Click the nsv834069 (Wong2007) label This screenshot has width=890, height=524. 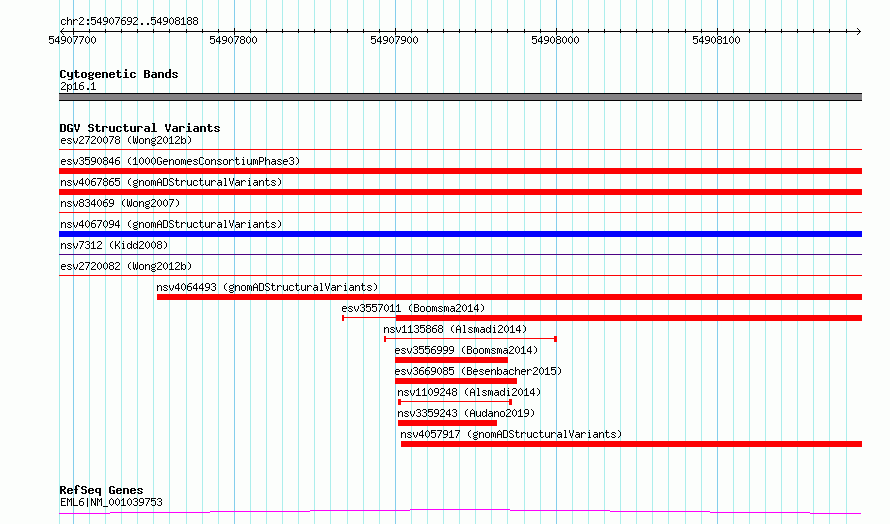click(x=120, y=203)
